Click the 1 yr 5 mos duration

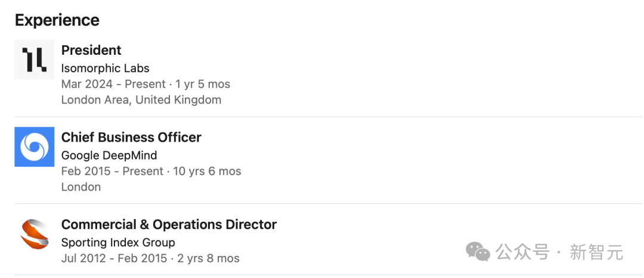203,84
